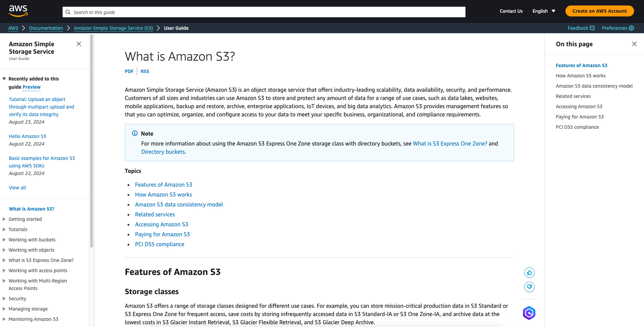Click the thumbs down feedback icon
The height and width of the screenshot is (327, 644).
coord(529,287)
